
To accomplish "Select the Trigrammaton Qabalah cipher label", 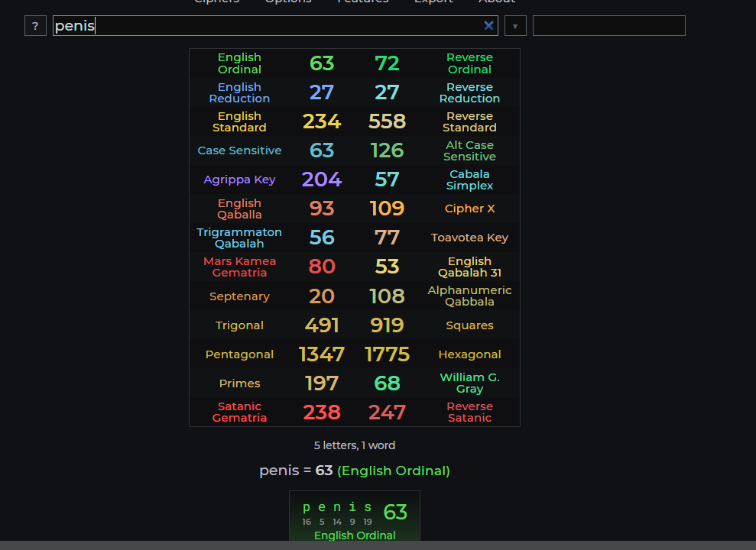I will click(x=239, y=238).
